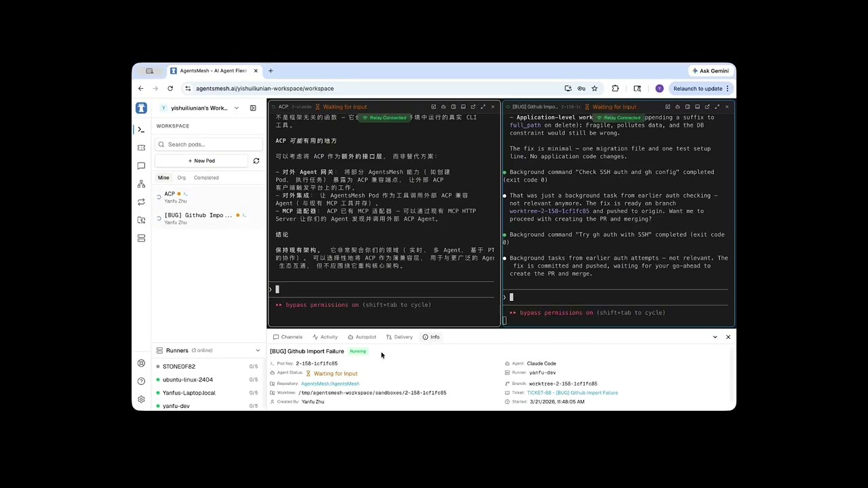
Task: Split the Github Import pane vertically
Action: pyautogui.click(x=688, y=106)
